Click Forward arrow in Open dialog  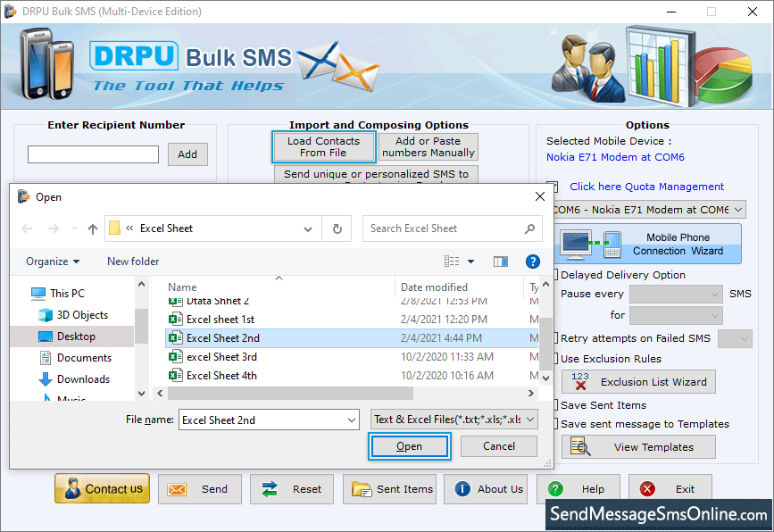point(54,229)
